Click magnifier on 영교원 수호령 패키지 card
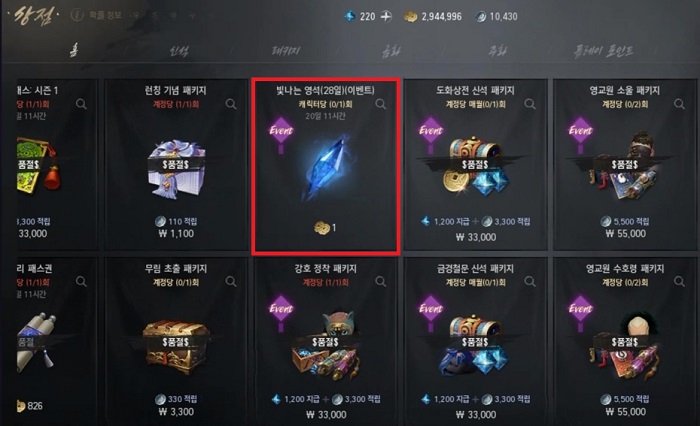Screen dimensions: 700x426 coord(679,281)
